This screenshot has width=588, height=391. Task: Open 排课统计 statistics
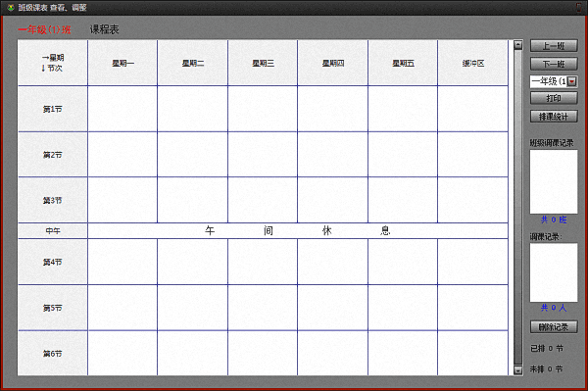[554, 117]
